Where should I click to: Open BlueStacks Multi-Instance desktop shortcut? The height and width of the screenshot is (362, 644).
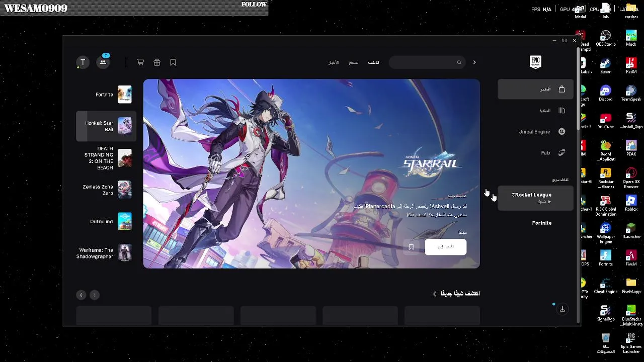(631, 315)
